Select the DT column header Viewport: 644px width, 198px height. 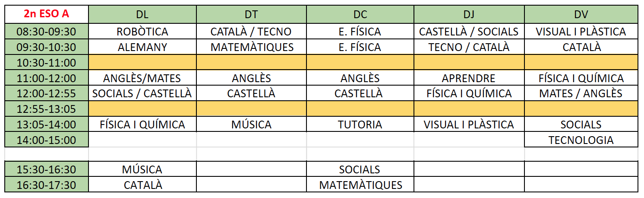[251, 14]
